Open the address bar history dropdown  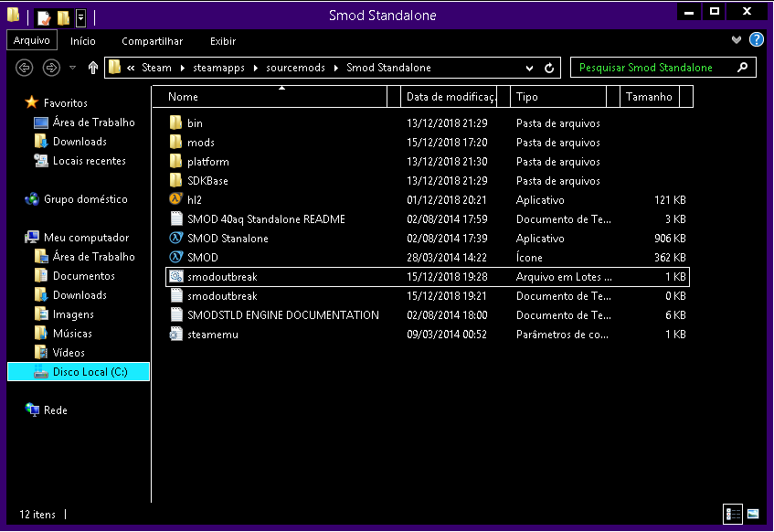529,69
